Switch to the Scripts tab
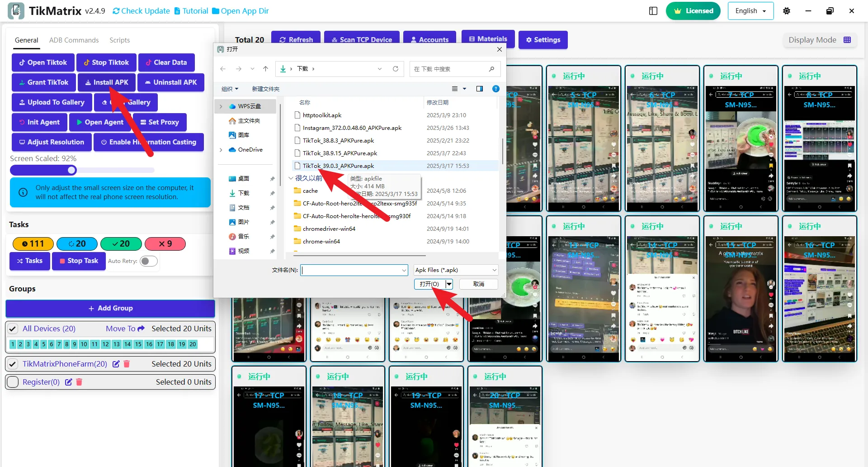The image size is (868, 467). pyautogui.click(x=119, y=40)
